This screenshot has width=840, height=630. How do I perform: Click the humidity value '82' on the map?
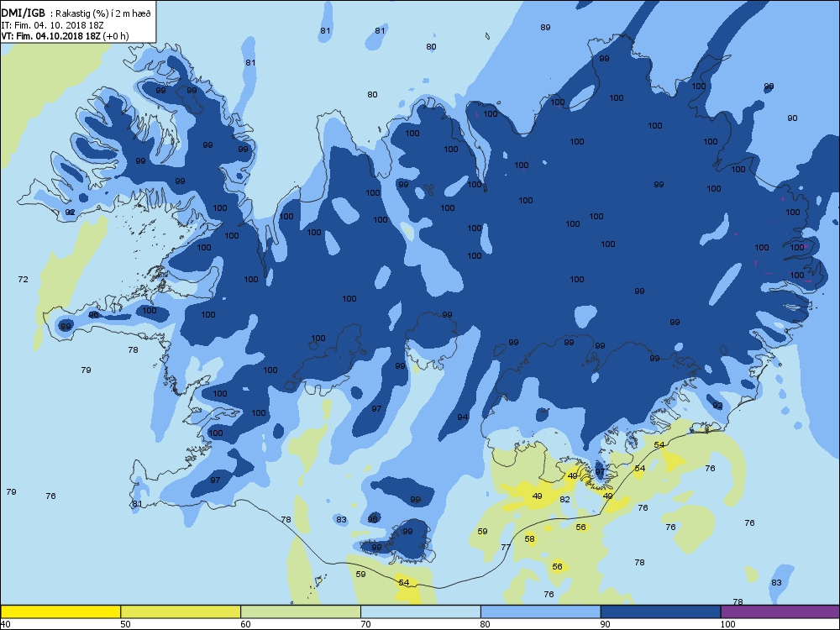pos(564,499)
